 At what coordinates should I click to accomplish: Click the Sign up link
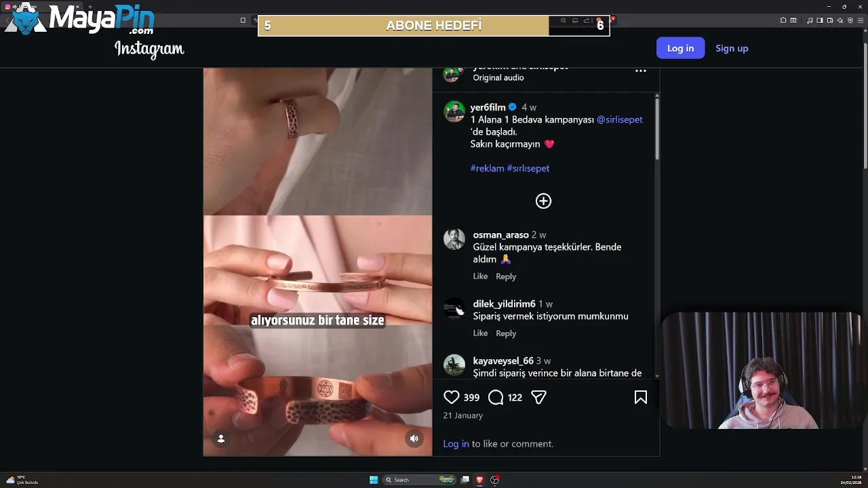coord(732,48)
